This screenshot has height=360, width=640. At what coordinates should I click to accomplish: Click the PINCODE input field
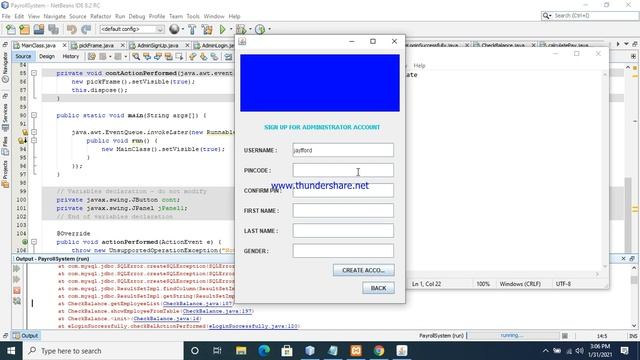[343, 170]
